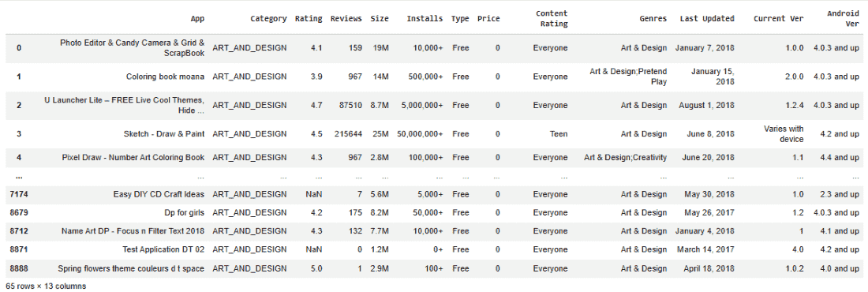Click the installs value 50,000,000+

tap(420, 133)
